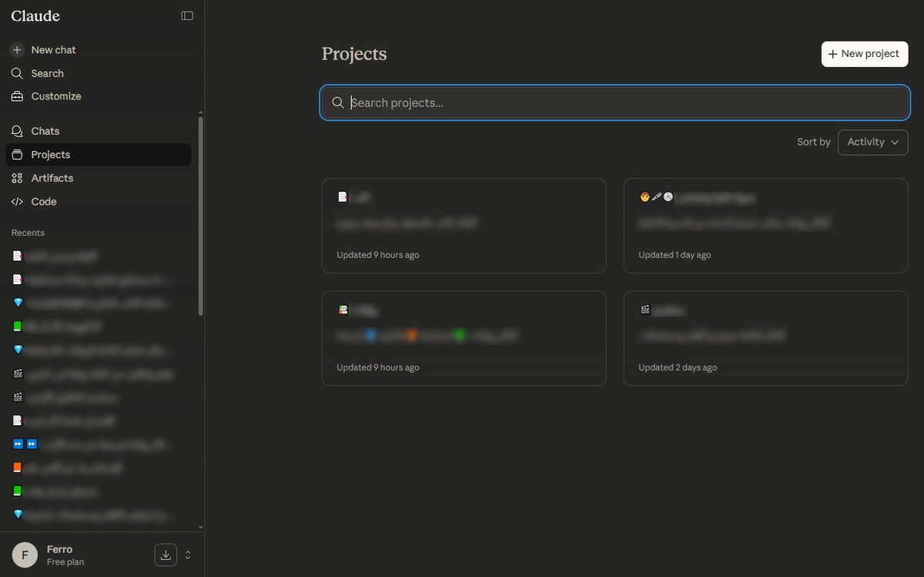This screenshot has height=577, width=924.
Task: Open the Sort by Activity dropdown
Action: click(x=872, y=142)
